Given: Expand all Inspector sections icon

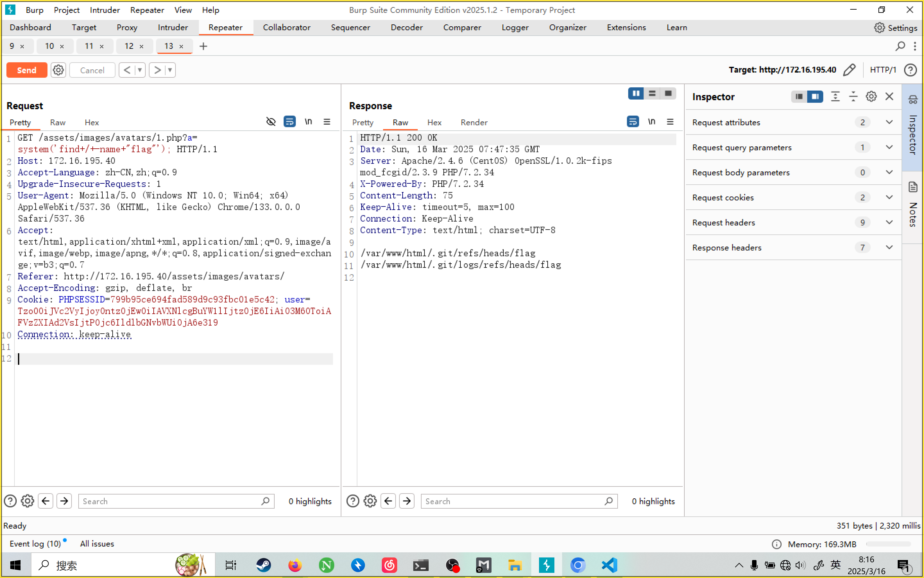Looking at the screenshot, I should tap(835, 96).
